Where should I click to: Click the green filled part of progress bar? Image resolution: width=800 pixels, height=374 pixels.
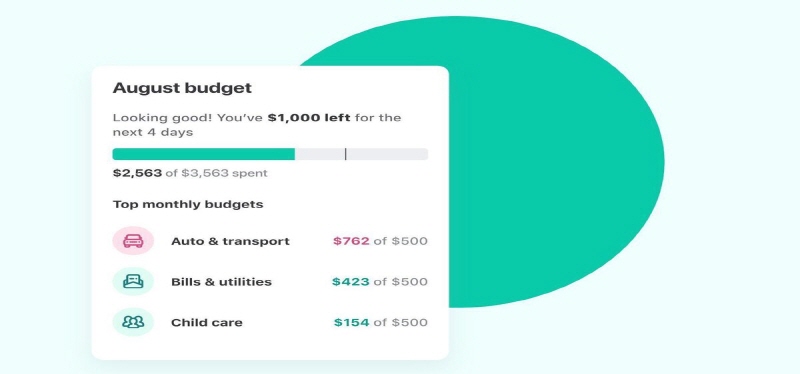pyautogui.click(x=204, y=154)
